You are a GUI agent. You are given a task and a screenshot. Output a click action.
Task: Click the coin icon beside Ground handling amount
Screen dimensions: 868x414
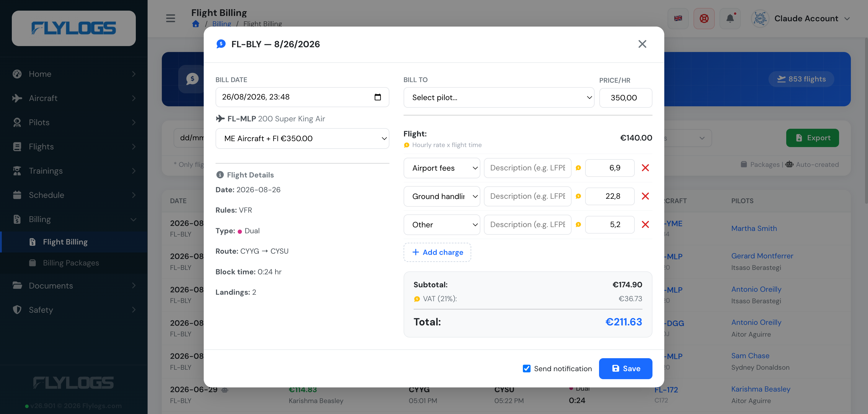(578, 196)
